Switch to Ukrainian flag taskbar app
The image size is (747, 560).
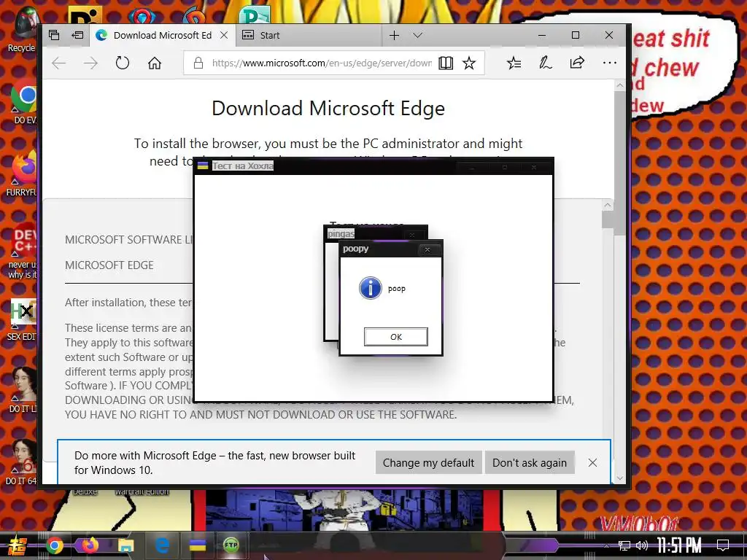pos(197,545)
